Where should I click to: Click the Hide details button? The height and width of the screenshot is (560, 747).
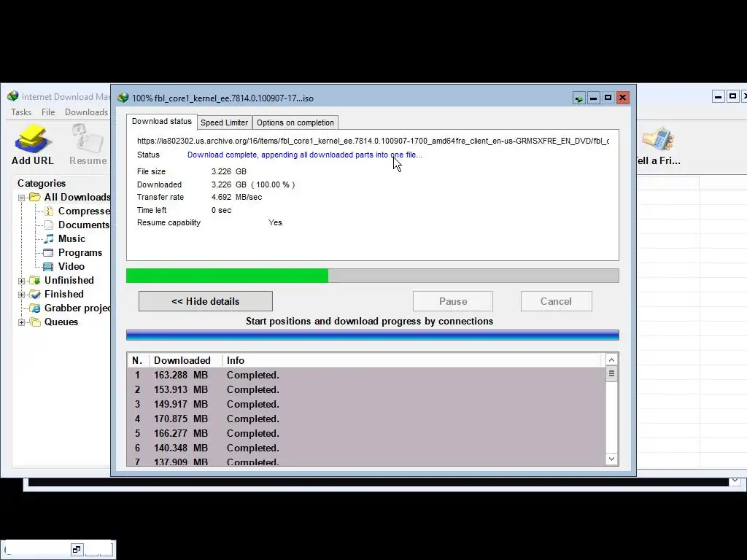click(x=206, y=301)
